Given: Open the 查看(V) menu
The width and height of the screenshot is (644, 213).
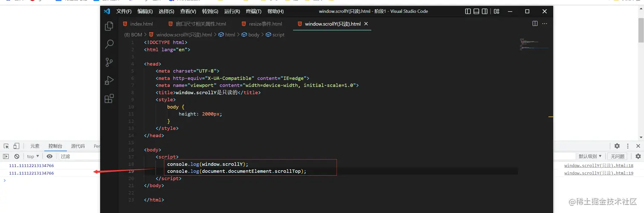Looking at the screenshot, I should pos(188,11).
